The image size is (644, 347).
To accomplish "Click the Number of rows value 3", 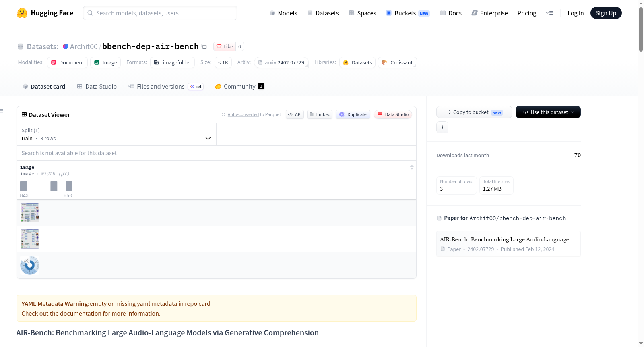I will click(442, 189).
